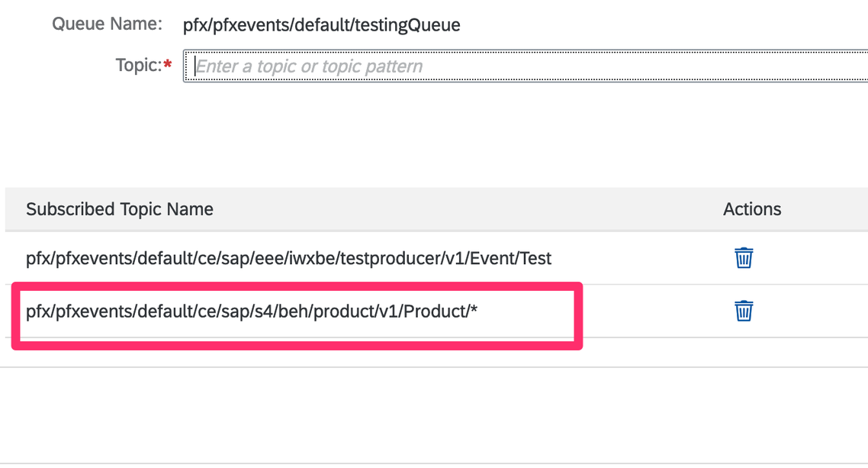This screenshot has height=468, width=868.
Task: Click the Subscribed Topic Name column header
Action: (x=120, y=209)
